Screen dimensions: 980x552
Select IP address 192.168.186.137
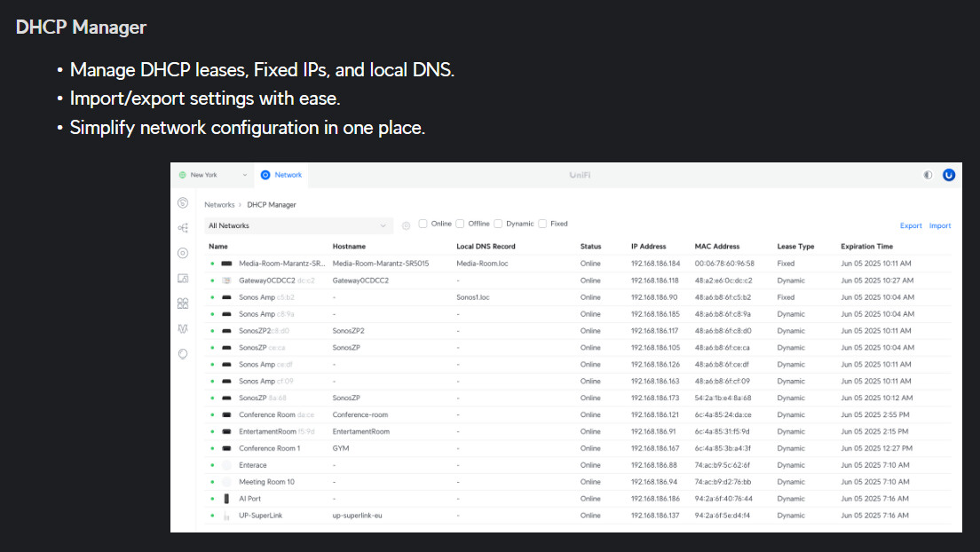click(655, 516)
